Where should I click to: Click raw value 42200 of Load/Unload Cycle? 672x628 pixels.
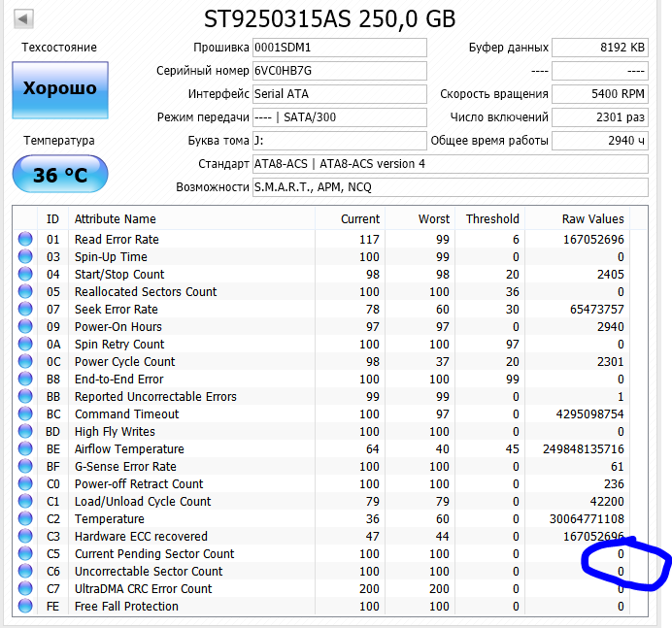606,501
